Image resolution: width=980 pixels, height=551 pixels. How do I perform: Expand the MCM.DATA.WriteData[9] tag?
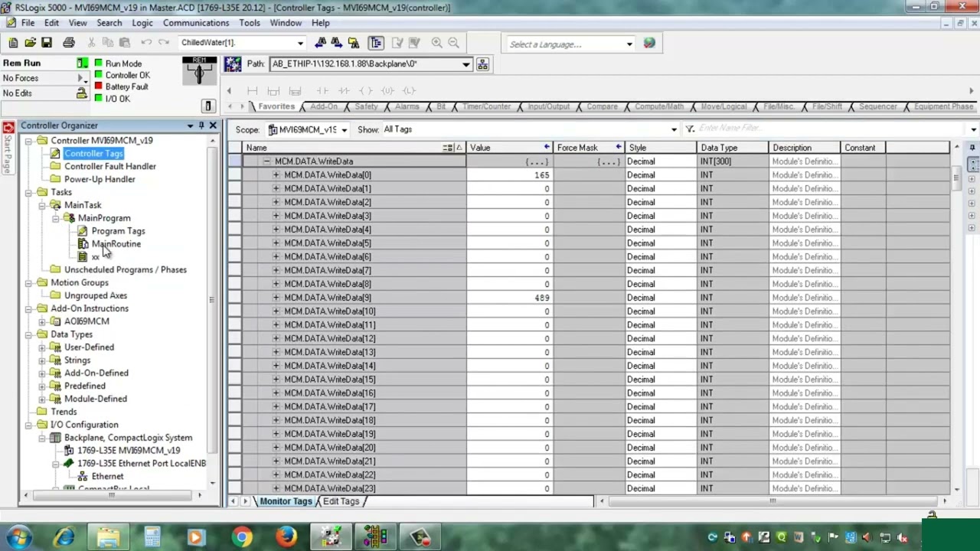pyautogui.click(x=276, y=298)
